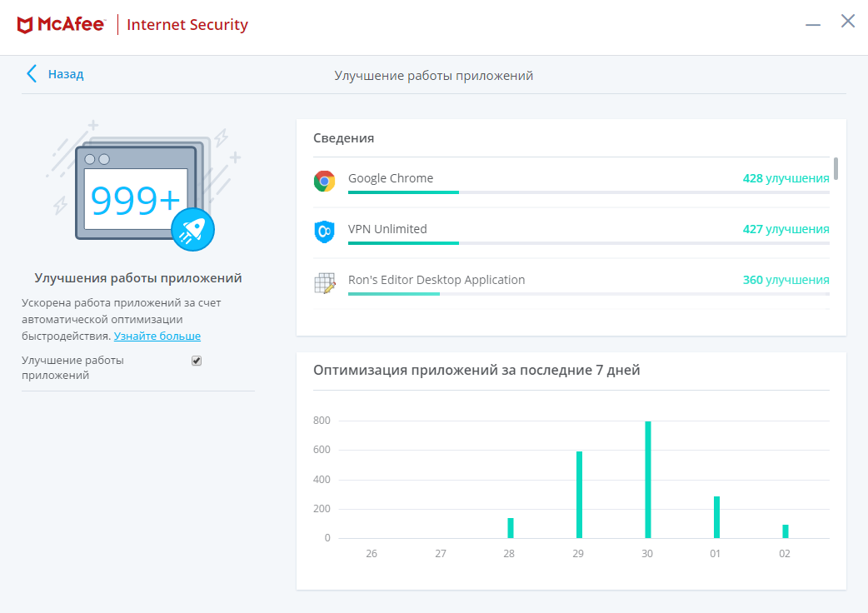This screenshot has width=868, height=613.
Task: Click the chart bar for day 02
Action: pyautogui.click(x=785, y=531)
